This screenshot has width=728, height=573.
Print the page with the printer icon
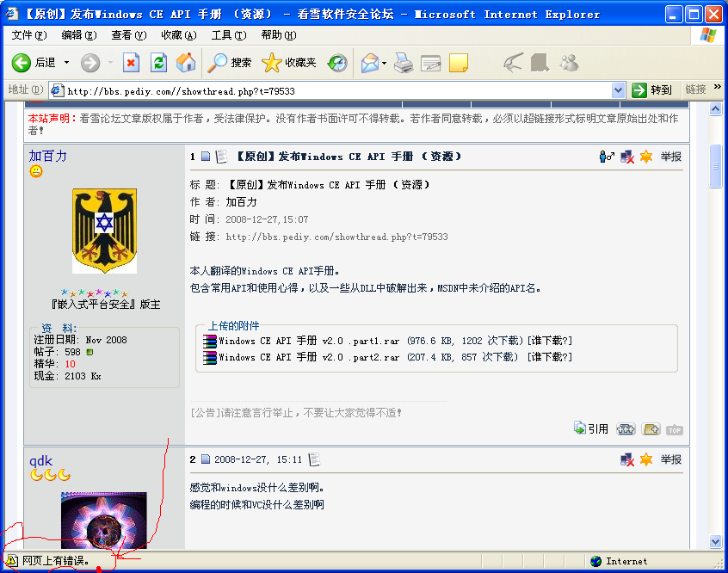(404, 63)
